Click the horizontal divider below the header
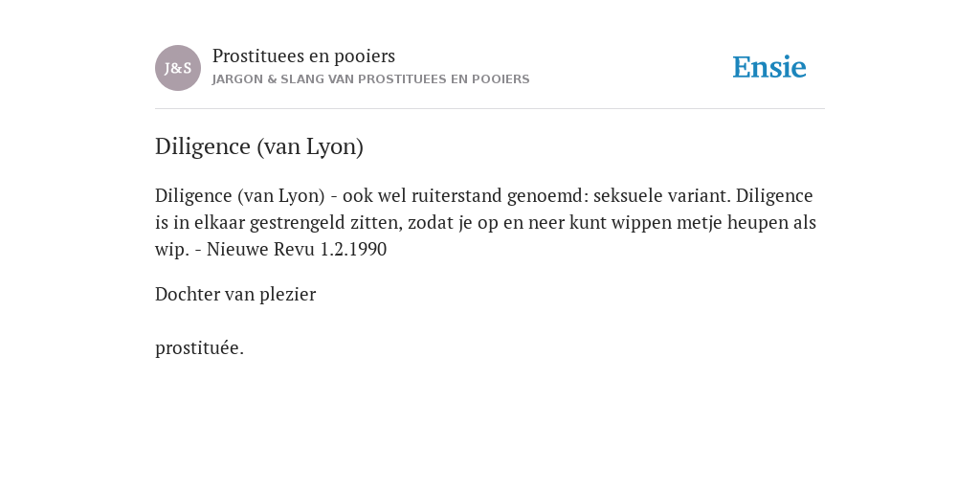Viewport: 980px width, 490px height. click(490, 109)
